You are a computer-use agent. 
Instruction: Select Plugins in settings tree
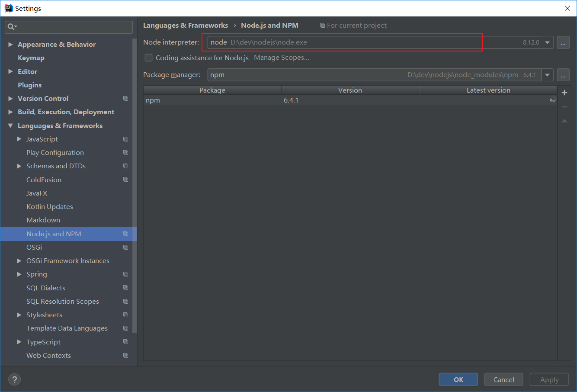coord(30,85)
